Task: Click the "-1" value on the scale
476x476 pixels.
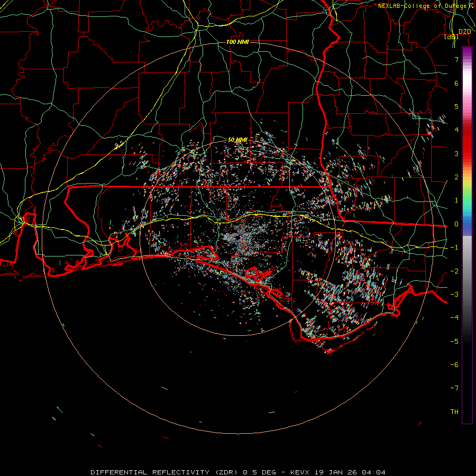Action: click(454, 248)
